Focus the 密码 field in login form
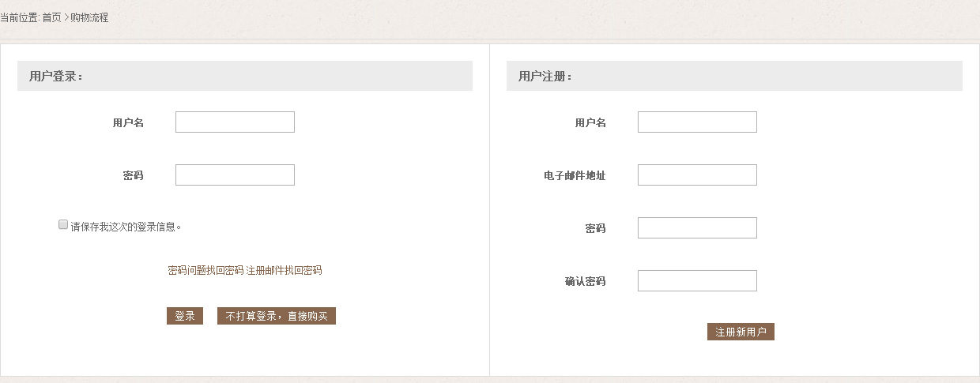Viewport: 980px width, 383px height. [x=235, y=175]
